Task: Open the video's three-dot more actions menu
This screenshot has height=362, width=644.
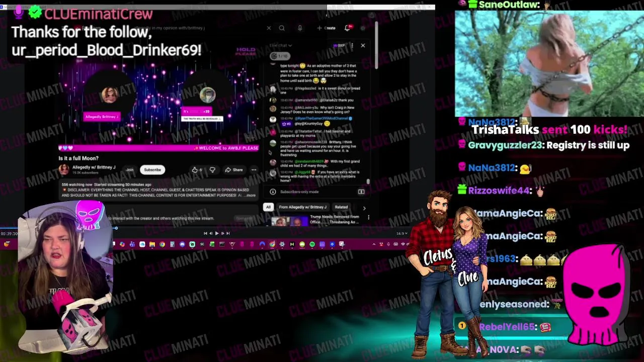Action: coord(254,170)
